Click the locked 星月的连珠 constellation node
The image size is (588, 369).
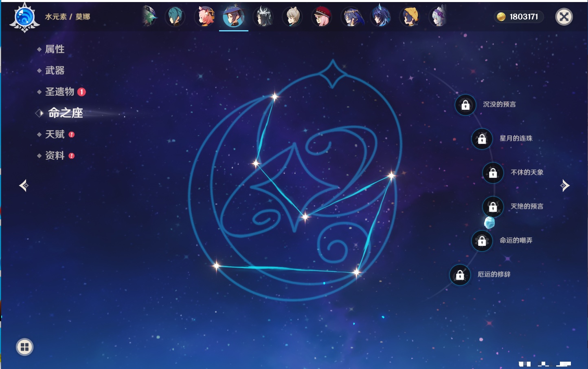[x=482, y=139]
